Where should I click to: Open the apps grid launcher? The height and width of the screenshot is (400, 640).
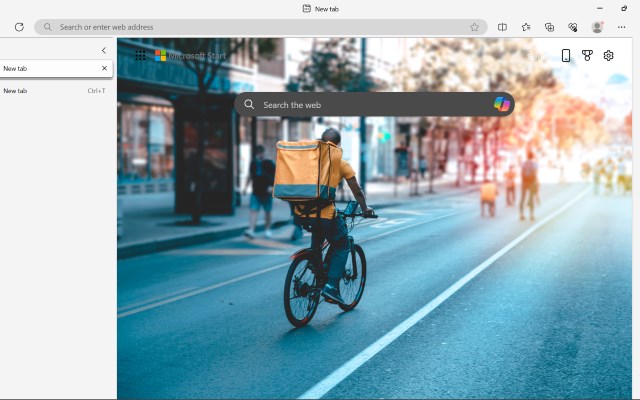click(140, 56)
